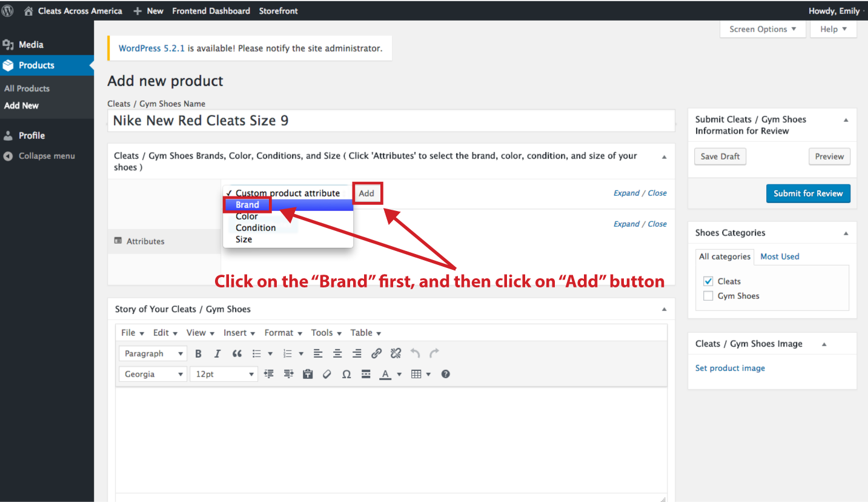
Task: Switch to the Most Used tab
Action: 780,256
